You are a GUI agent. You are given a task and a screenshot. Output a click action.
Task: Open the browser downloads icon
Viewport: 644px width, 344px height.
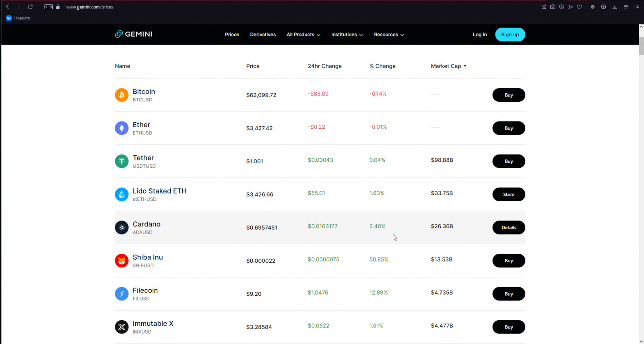click(x=615, y=7)
